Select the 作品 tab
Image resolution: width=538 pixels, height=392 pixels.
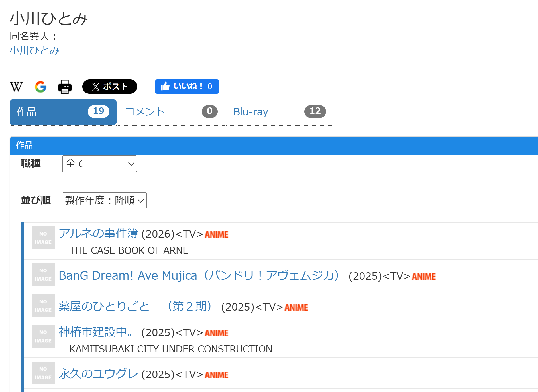pos(63,112)
